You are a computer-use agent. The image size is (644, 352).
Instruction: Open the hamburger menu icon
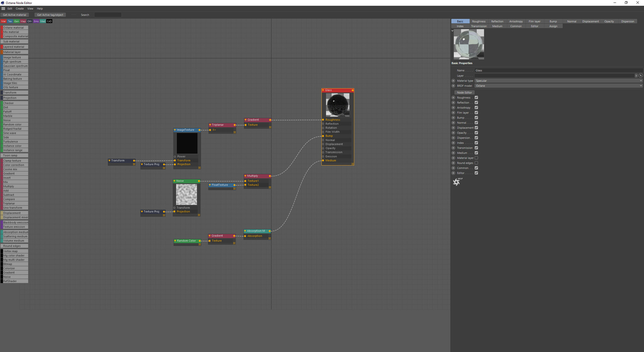point(3,9)
